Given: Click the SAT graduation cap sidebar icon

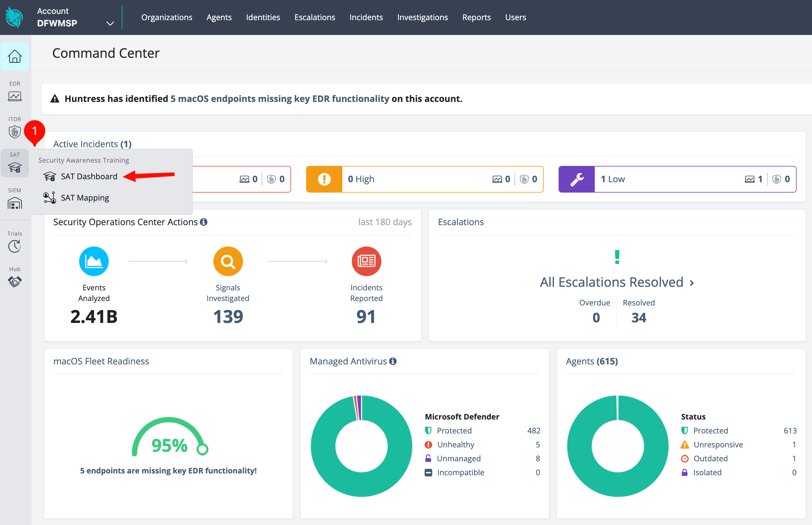Looking at the screenshot, I should coord(15,167).
